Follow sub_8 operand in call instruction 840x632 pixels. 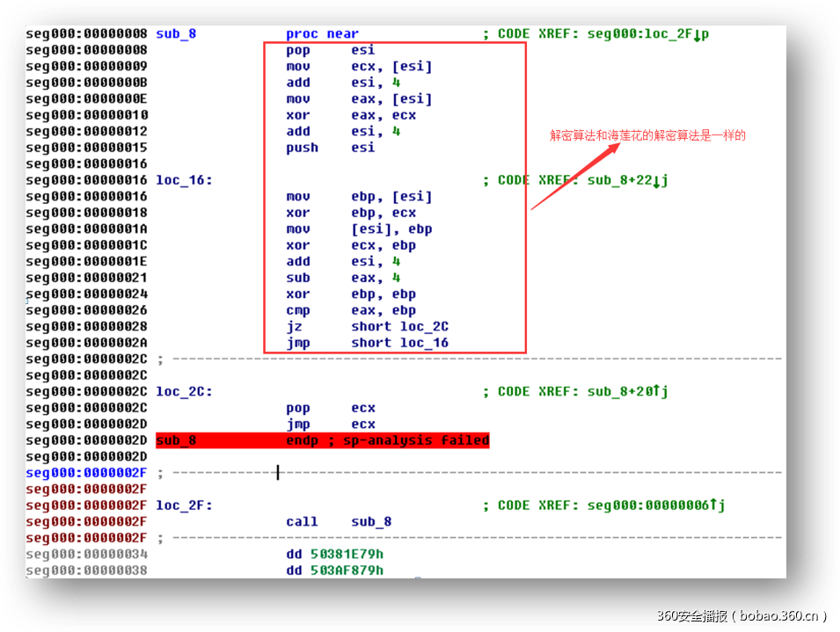(371, 522)
